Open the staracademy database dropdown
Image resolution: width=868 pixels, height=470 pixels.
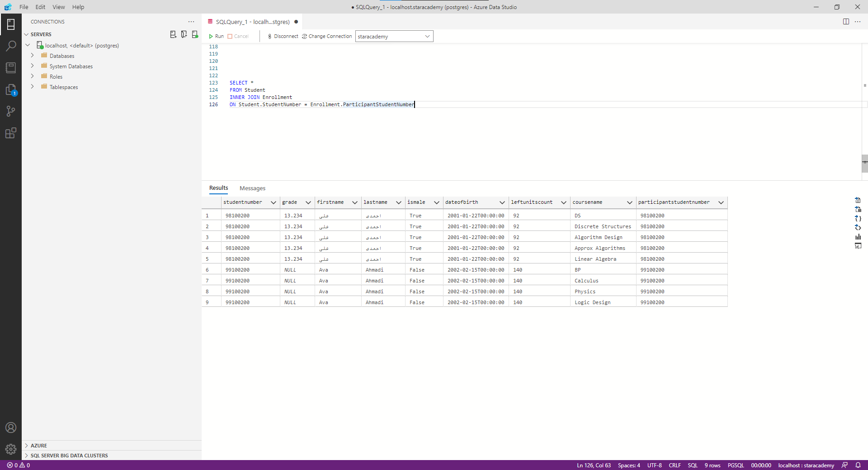pyautogui.click(x=394, y=36)
